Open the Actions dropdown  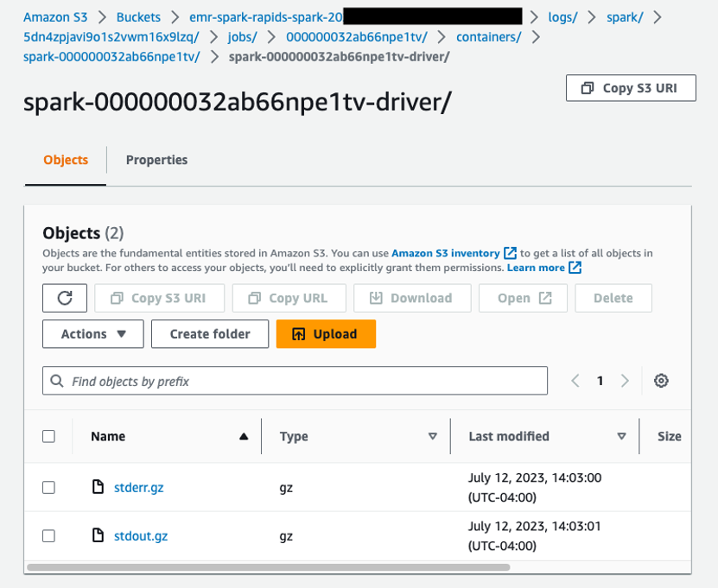point(92,333)
